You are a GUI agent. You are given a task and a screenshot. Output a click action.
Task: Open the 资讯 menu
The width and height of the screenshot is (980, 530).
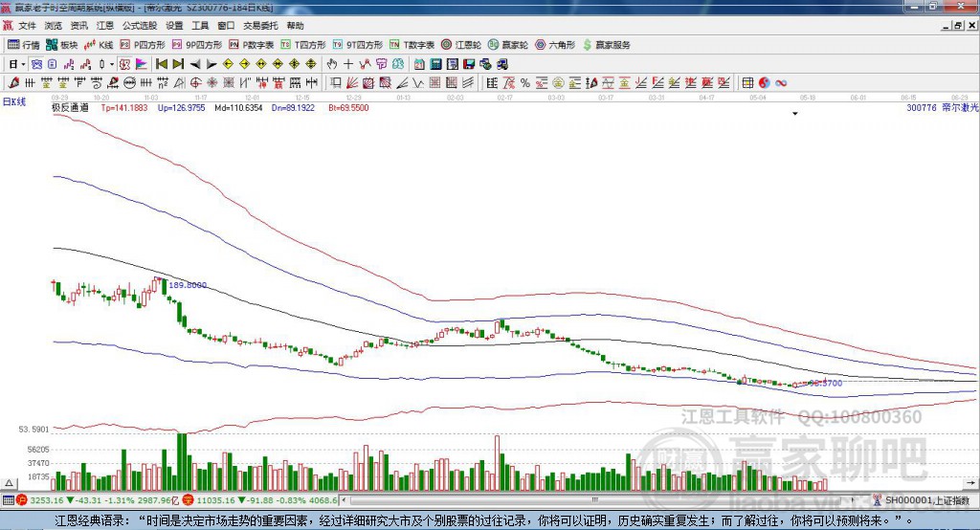78,26
